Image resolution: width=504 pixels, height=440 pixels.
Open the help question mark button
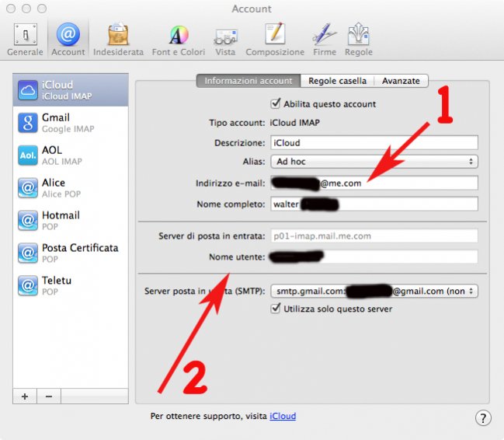483,418
